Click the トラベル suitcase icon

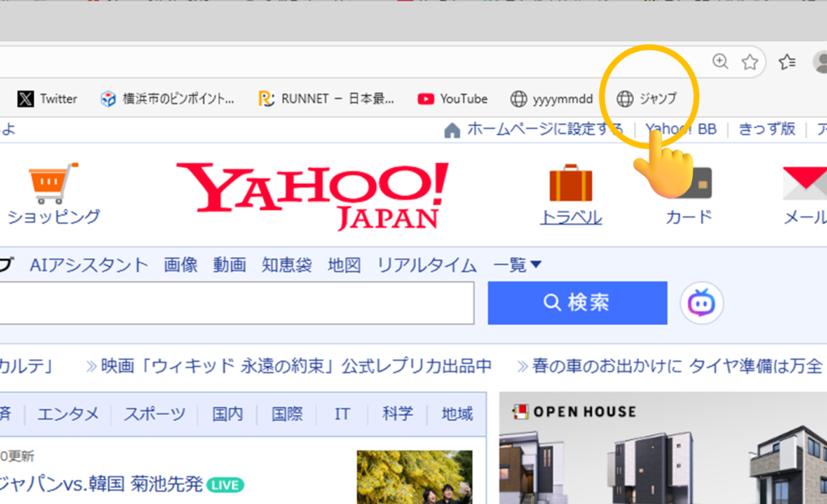point(571,184)
